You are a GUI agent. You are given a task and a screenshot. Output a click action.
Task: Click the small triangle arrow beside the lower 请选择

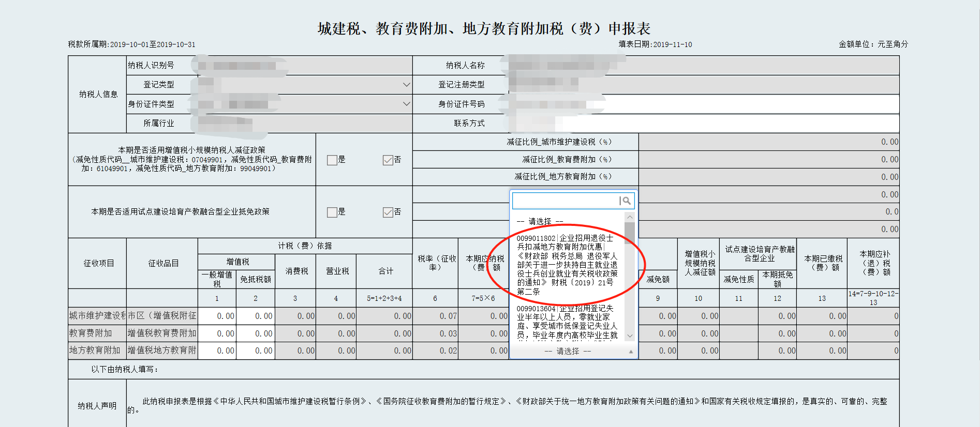click(631, 352)
